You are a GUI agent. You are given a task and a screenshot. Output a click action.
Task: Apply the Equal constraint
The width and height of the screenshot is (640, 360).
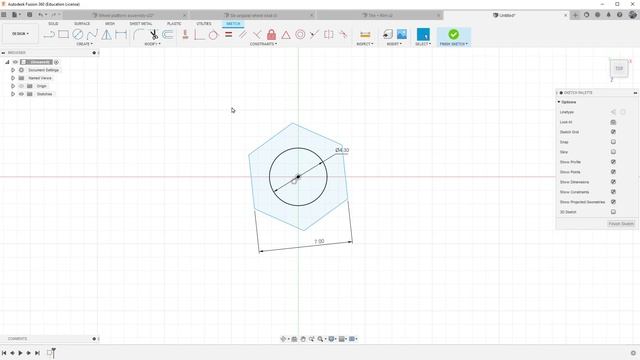[229, 34]
